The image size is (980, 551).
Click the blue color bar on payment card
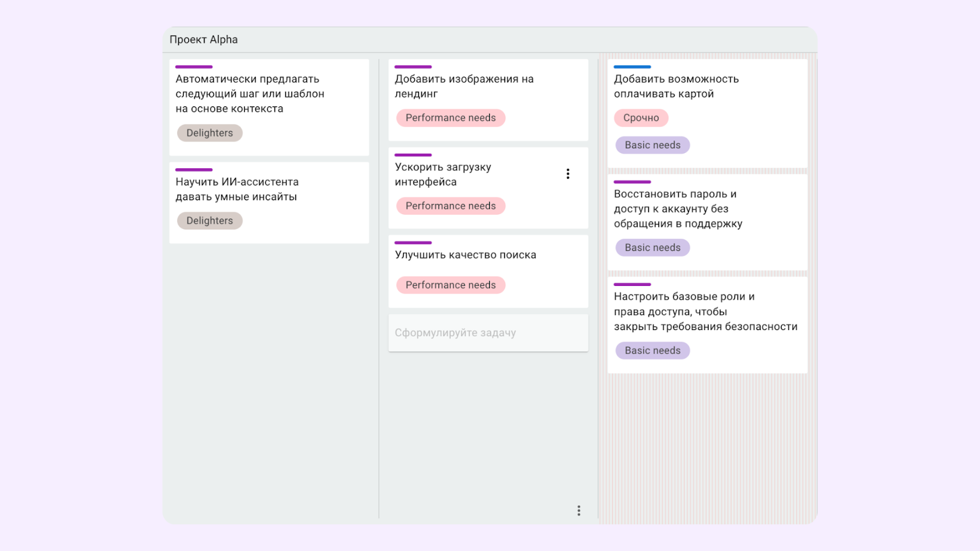point(631,67)
